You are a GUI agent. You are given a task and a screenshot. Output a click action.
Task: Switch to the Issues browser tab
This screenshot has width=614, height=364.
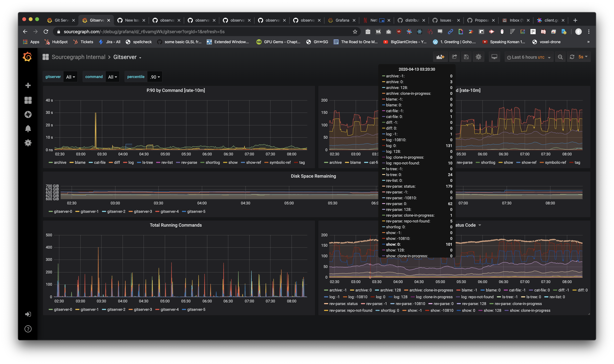[446, 20]
